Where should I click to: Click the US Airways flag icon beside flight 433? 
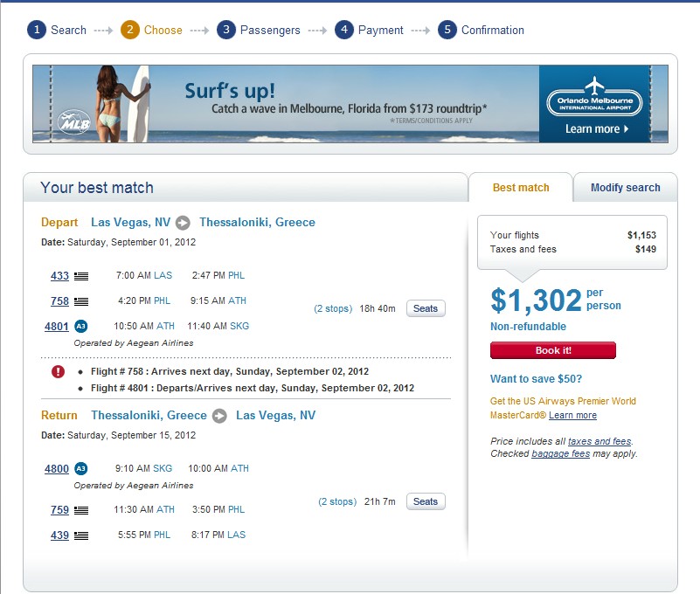(x=81, y=276)
